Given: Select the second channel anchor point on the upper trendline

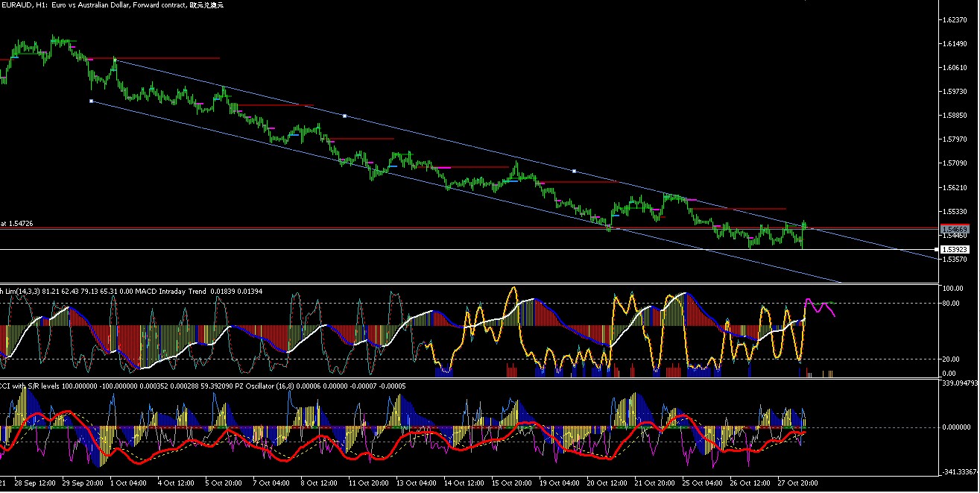Looking at the screenshot, I should click(344, 116).
